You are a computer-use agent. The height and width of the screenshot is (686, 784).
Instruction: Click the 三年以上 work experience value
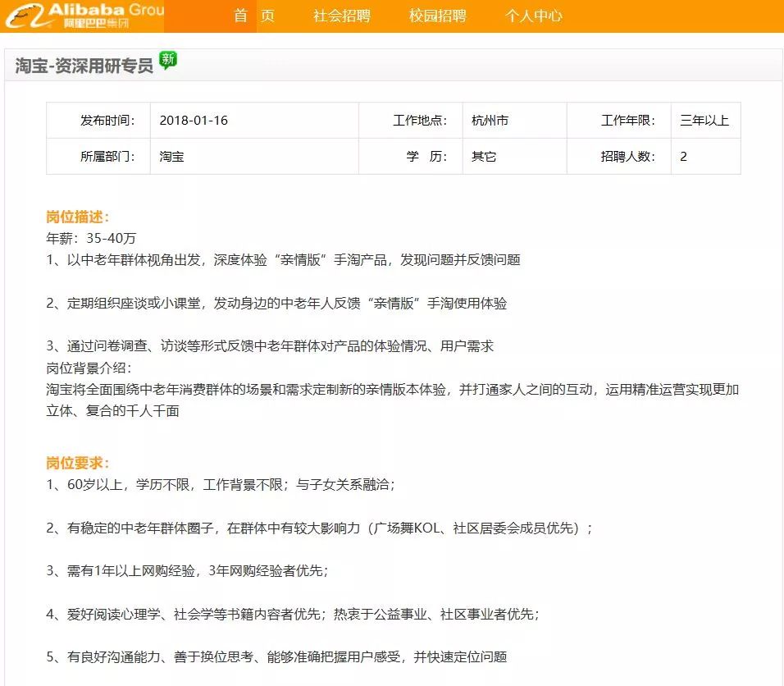click(704, 121)
